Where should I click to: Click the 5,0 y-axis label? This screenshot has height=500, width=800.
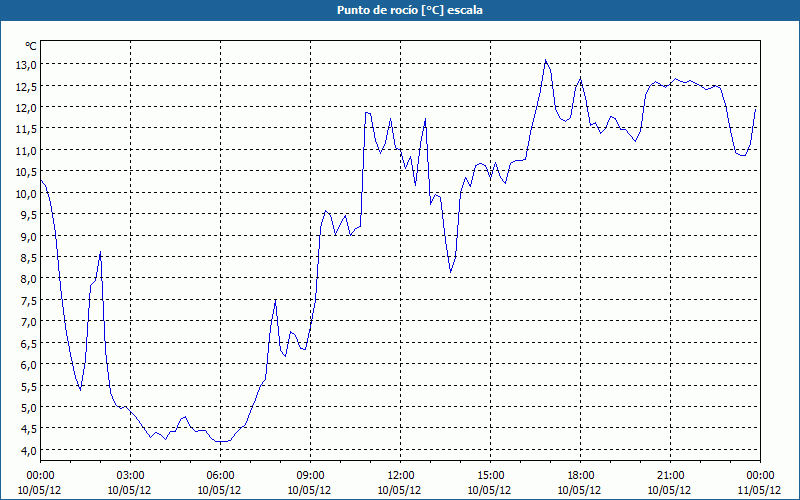click(x=30, y=407)
